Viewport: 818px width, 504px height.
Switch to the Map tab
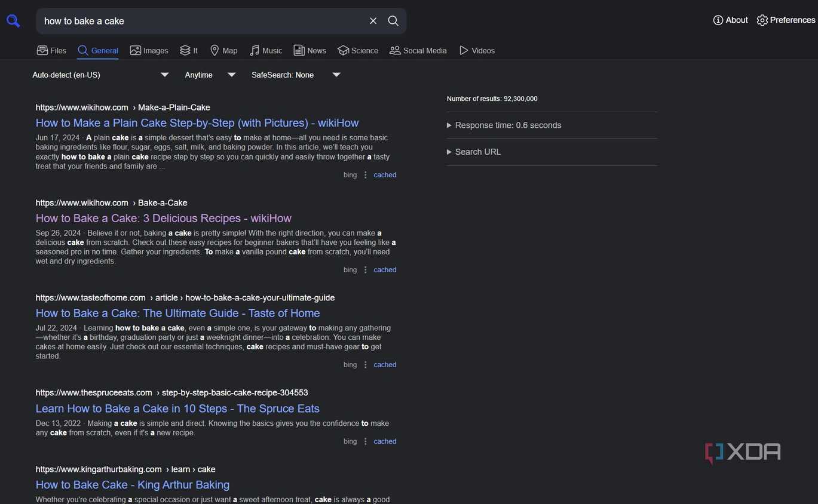pyautogui.click(x=223, y=50)
